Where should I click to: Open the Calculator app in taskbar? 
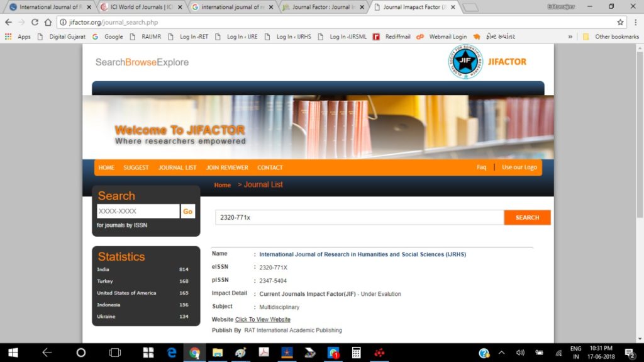point(356,353)
